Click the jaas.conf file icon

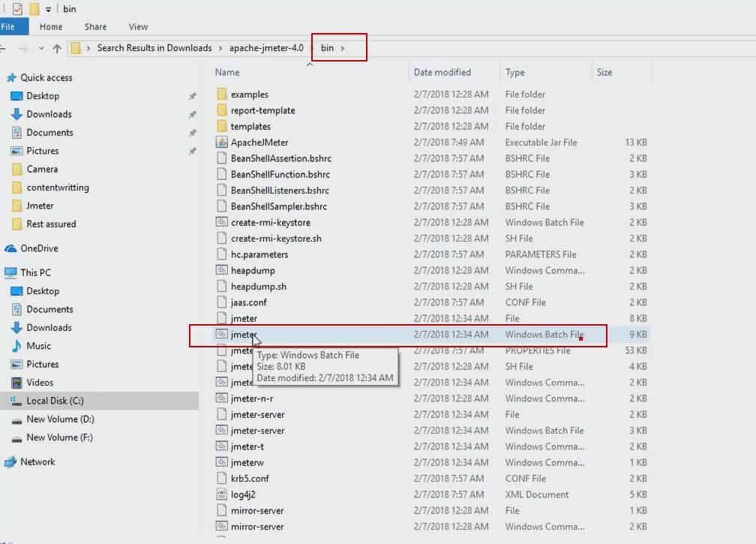tap(221, 302)
